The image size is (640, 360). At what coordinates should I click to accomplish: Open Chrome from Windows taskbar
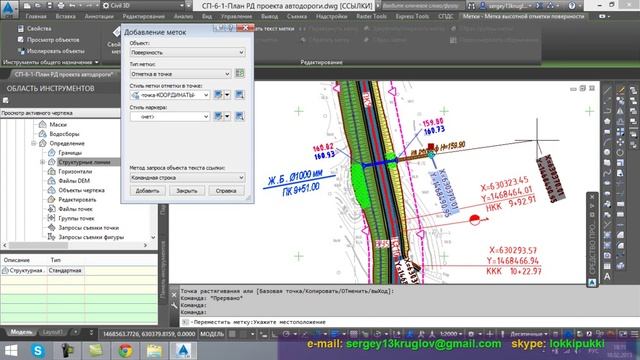coord(125,351)
